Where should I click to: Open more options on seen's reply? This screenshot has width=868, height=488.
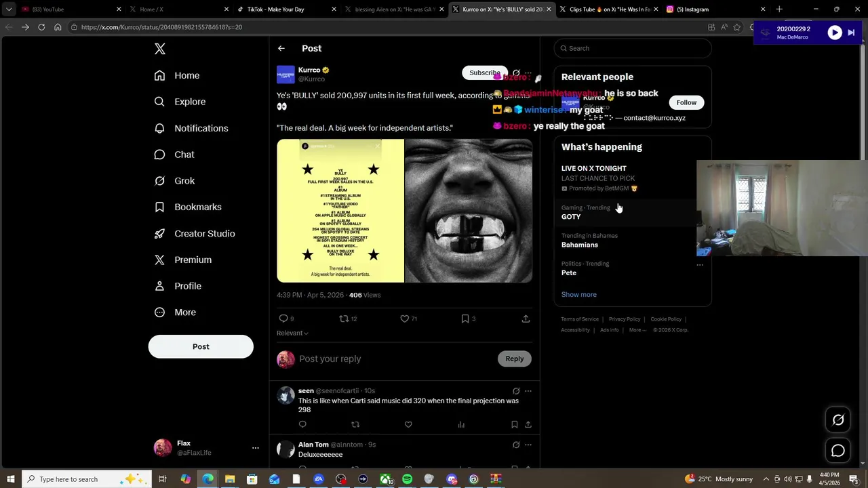pyautogui.click(x=528, y=391)
